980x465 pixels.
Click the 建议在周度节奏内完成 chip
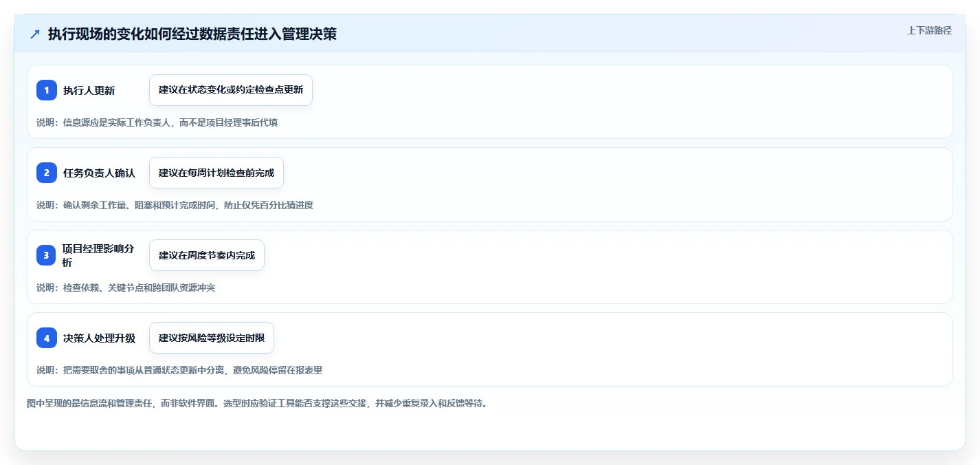coord(207,255)
